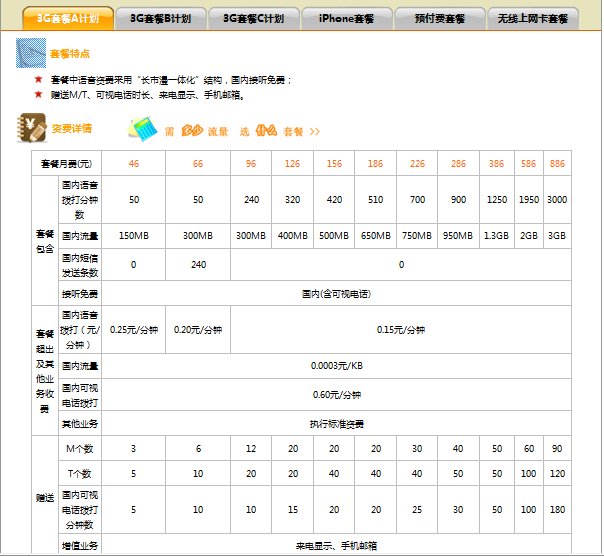Select the 650MB data cell
Image resolution: width=604 pixels, height=556 pixels.
[x=376, y=235]
